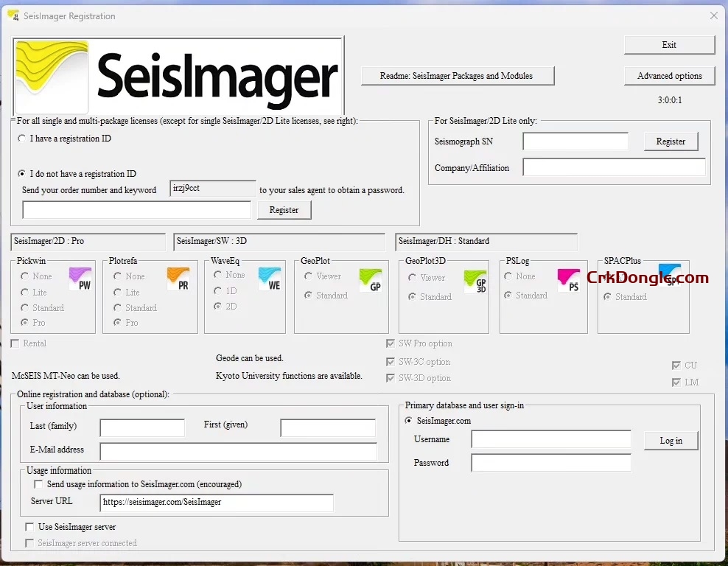The height and width of the screenshot is (566, 728).
Task: Click the E-Mail address input field
Action: coord(236,450)
